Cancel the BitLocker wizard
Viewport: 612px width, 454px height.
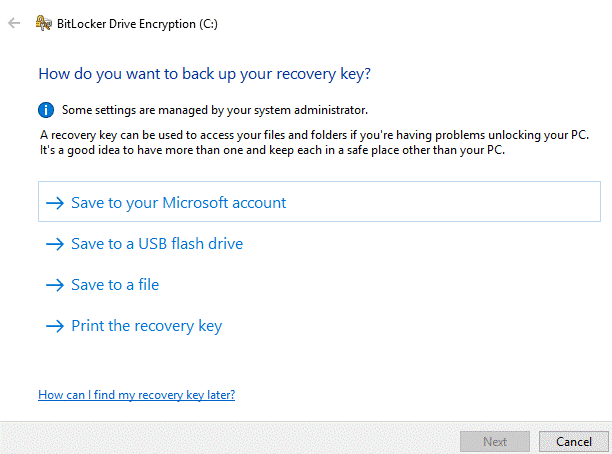tap(573, 441)
